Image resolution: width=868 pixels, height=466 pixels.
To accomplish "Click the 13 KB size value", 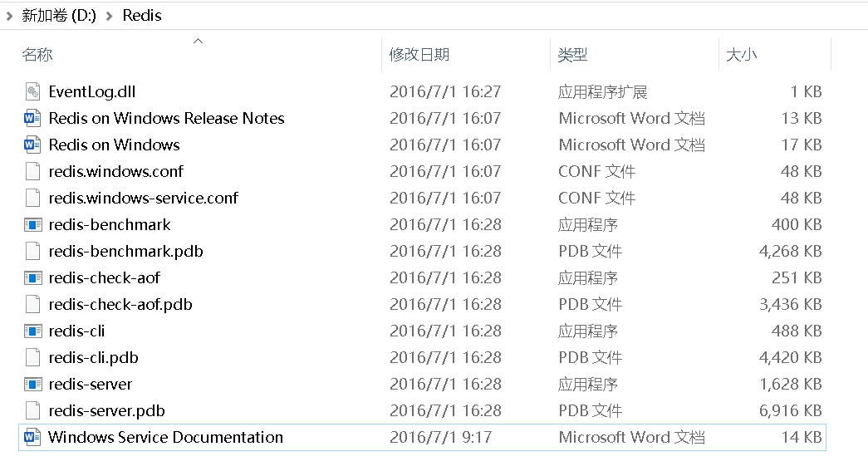I will coord(801,118).
